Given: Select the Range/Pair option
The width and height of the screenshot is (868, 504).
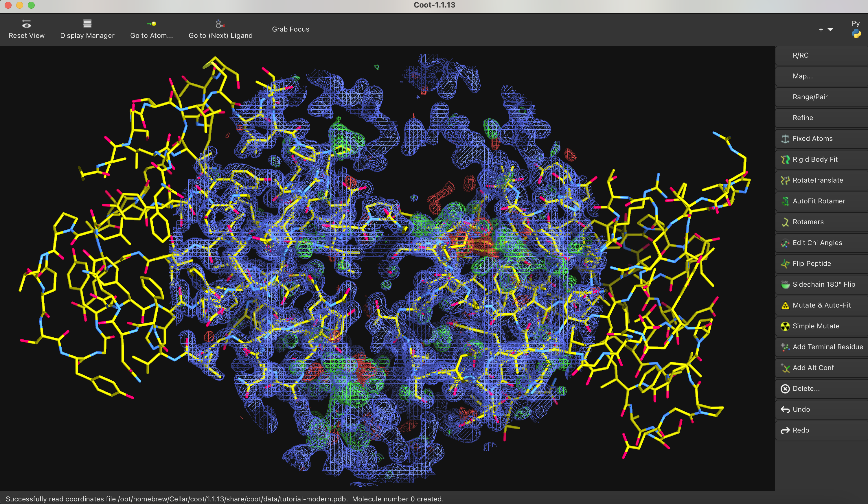Looking at the screenshot, I should 810,97.
